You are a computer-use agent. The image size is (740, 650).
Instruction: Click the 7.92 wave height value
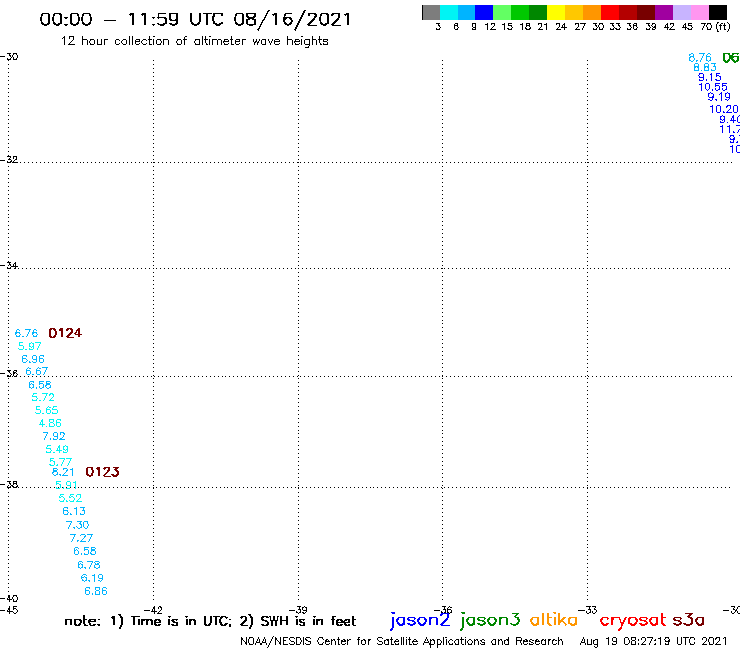point(54,436)
